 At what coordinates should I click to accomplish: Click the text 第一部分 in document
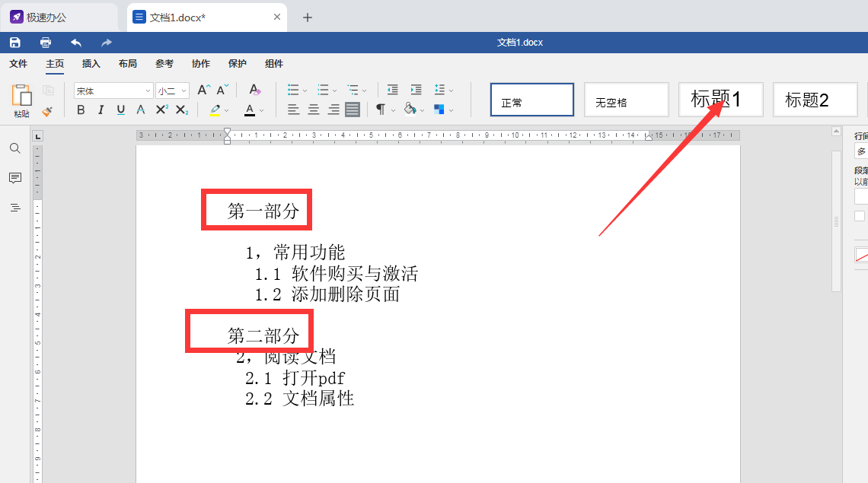[263, 211]
